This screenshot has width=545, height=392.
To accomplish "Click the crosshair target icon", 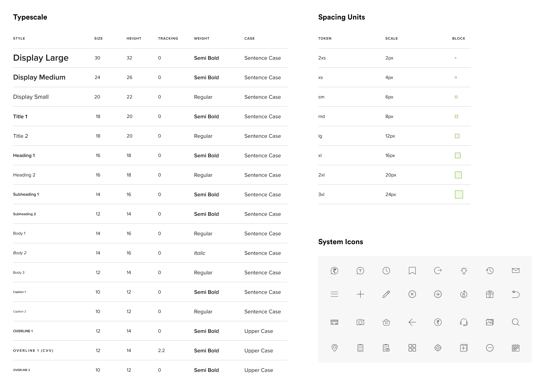I will 438,348.
